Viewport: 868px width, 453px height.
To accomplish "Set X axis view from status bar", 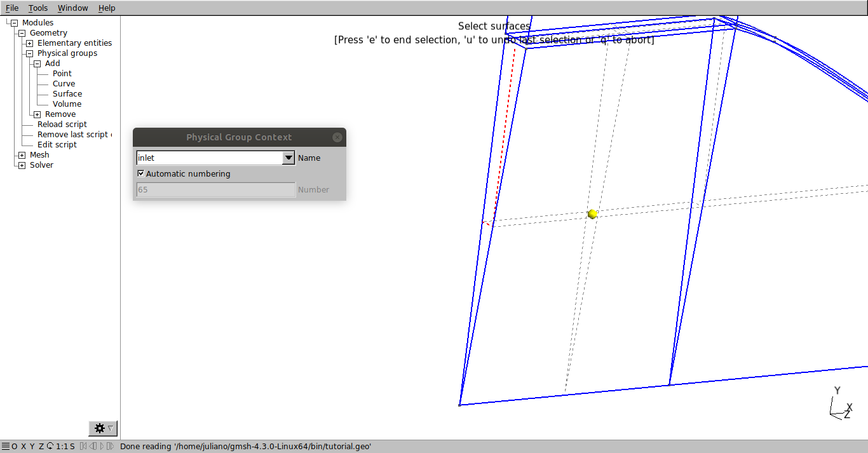I will (24, 447).
